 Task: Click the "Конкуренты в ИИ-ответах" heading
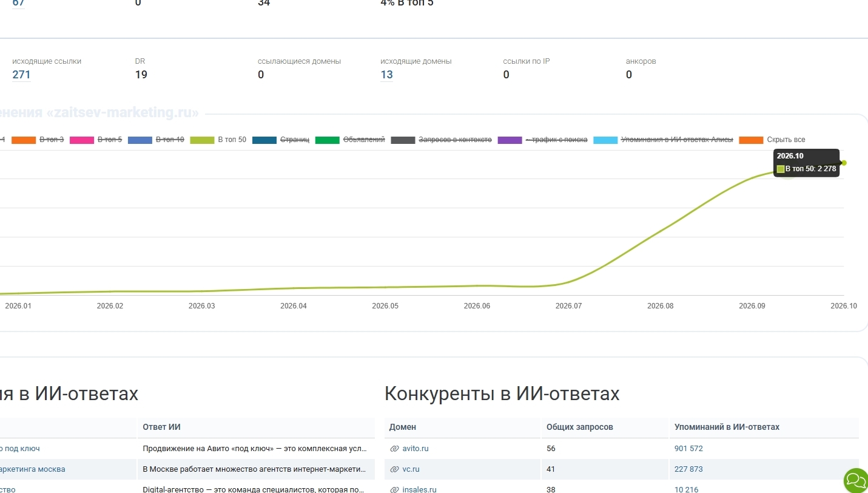[502, 394]
